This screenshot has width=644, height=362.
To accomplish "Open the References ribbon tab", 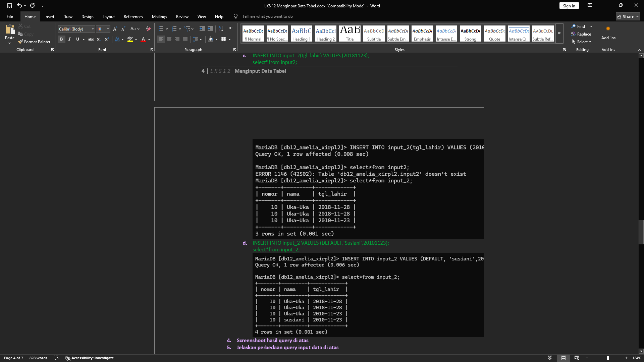I will [133, 16].
